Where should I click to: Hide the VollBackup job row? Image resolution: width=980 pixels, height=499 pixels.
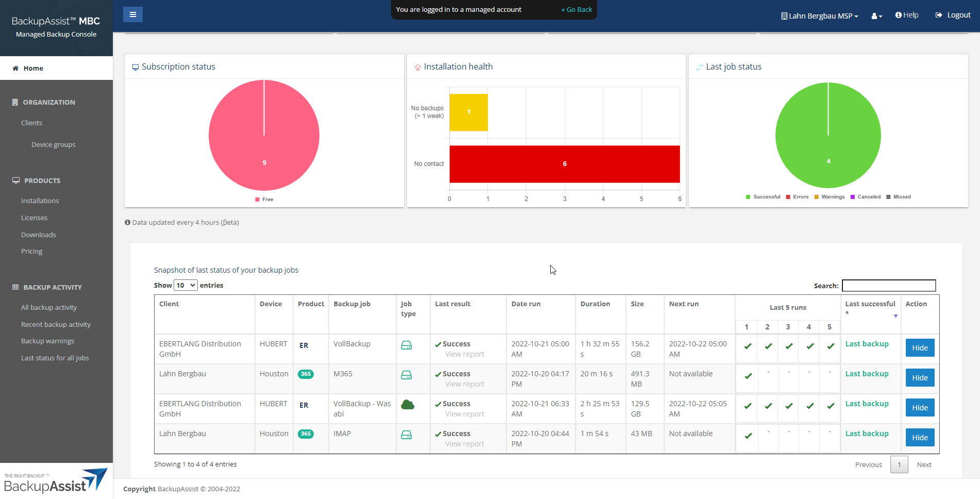(x=920, y=348)
